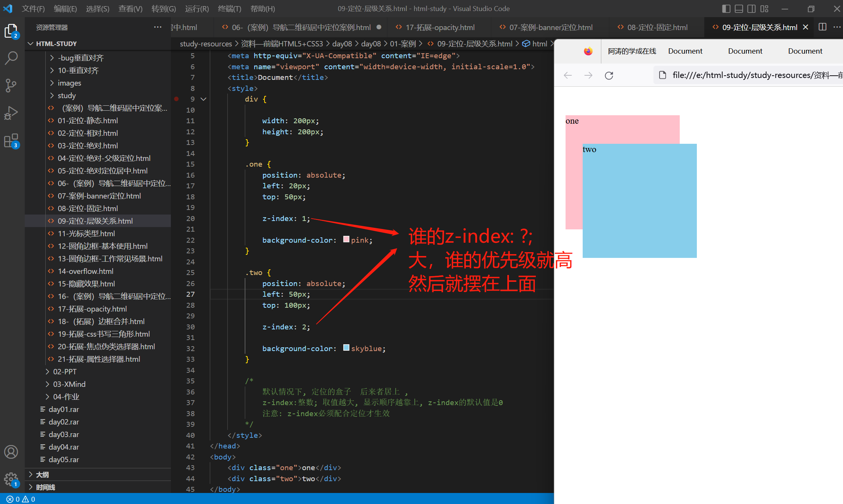Viewport: 843px width, 504px height.
Task: Open the 终端(T) menu
Action: (229, 8)
